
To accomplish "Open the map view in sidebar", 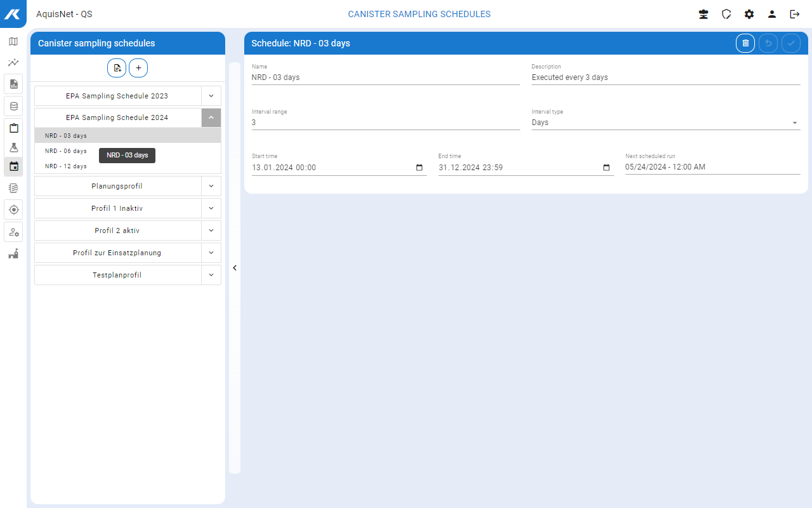I will click(13, 42).
